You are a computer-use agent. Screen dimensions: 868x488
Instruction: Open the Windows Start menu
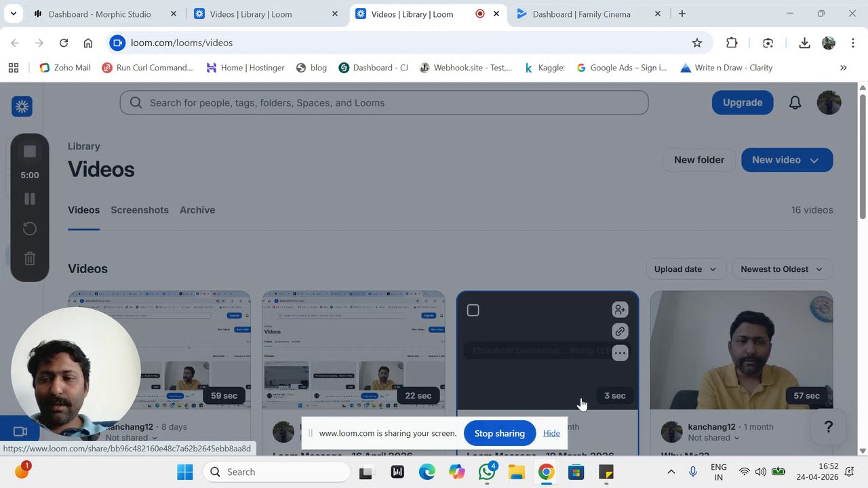point(184,472)
